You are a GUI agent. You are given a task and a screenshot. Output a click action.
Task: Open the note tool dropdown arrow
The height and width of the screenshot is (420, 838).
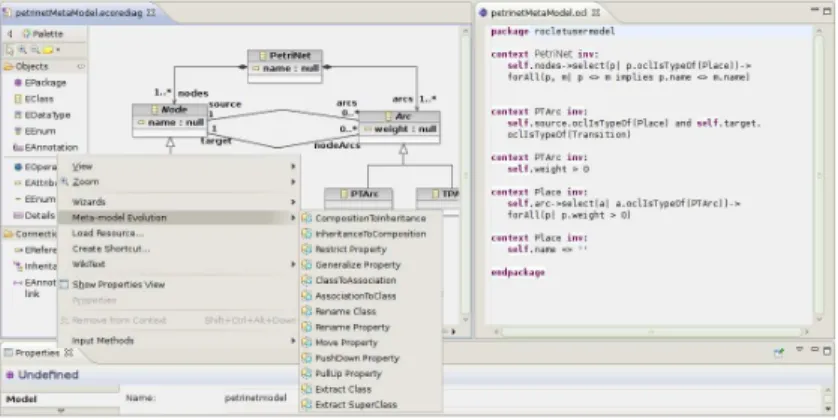coord(58,50)
